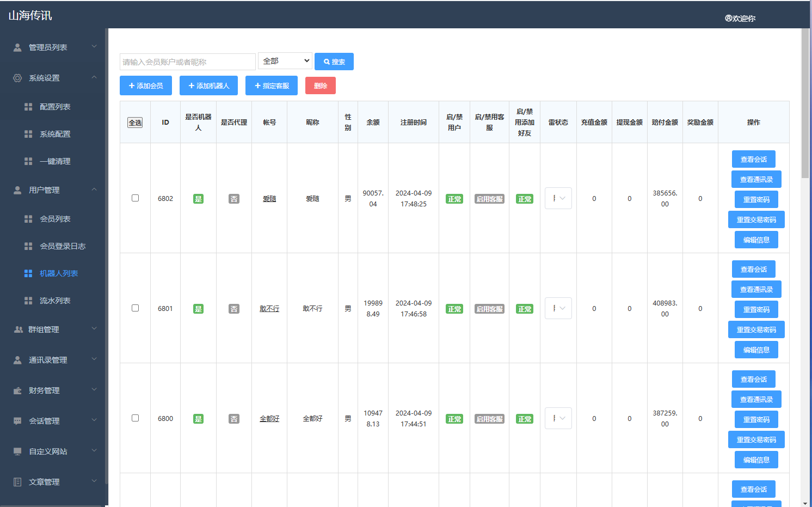Expand the 财务管理 menu chevron
Viewport: 812px width, 507px height.
pyautogui.click(x=94, y=390)
